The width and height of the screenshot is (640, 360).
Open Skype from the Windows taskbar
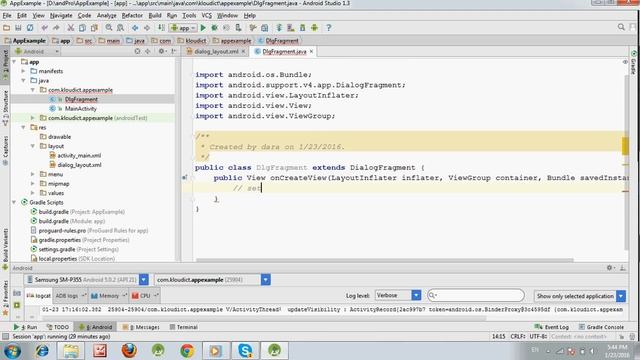click(x=245, y=351)
